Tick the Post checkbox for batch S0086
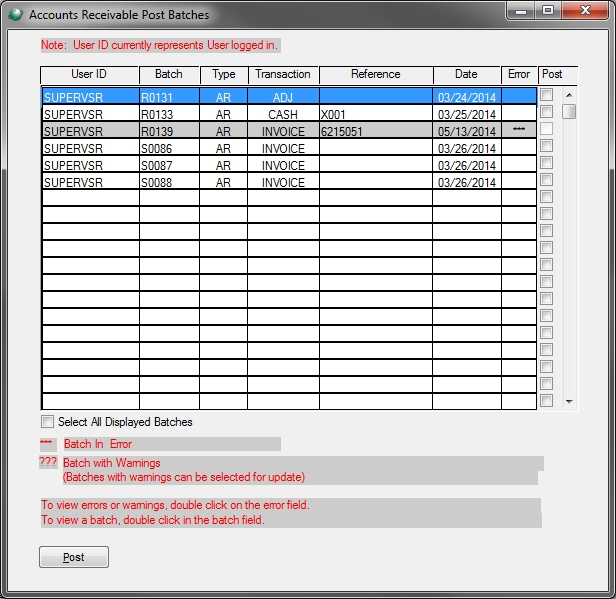This screenshot has height=599, width=616. pyautogui.click(x=546, y=146)
